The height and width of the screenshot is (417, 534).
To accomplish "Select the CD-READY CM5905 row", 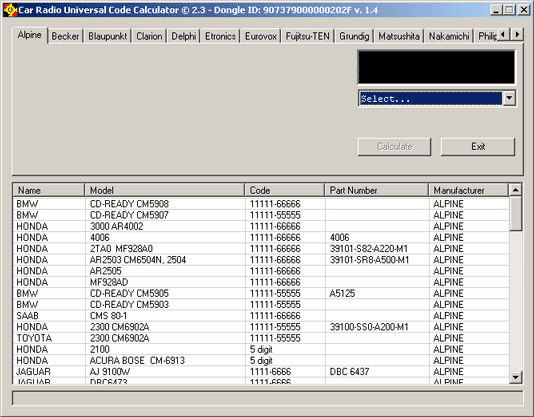I will pos(261,293).
